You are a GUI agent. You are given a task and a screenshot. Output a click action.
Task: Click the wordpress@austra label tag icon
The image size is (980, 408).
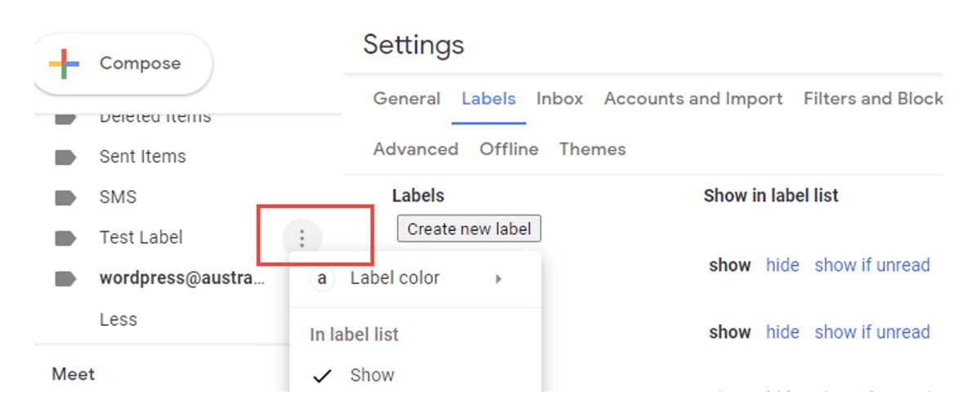click(65, 279)
